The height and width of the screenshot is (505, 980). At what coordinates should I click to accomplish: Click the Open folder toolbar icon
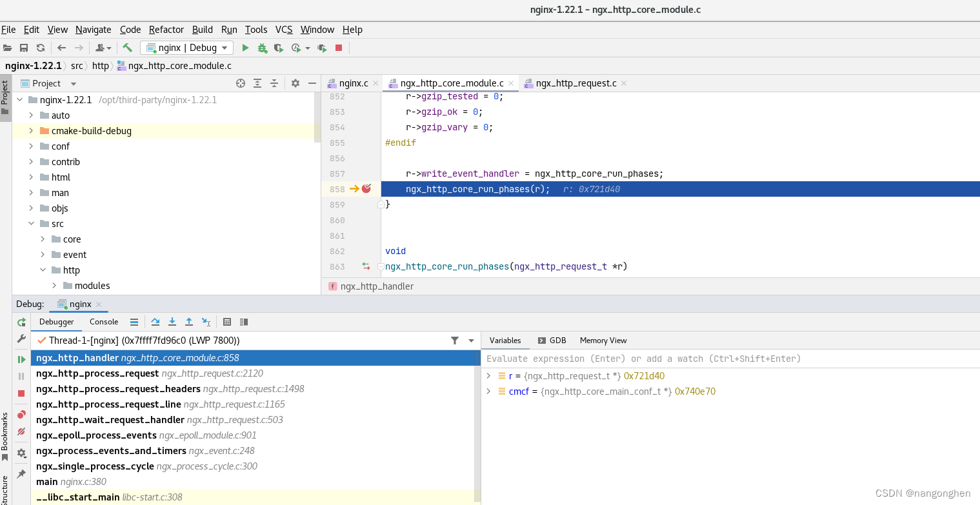coord(7,48)
